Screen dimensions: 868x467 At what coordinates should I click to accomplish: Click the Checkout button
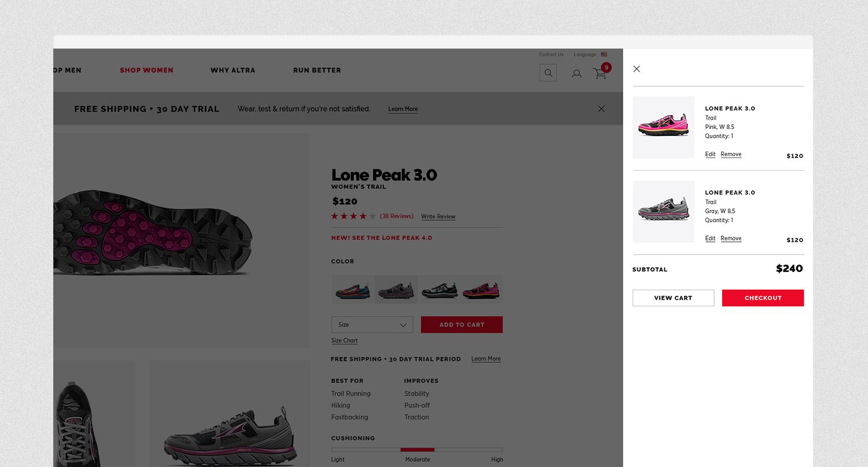click(x=763, y=298)
